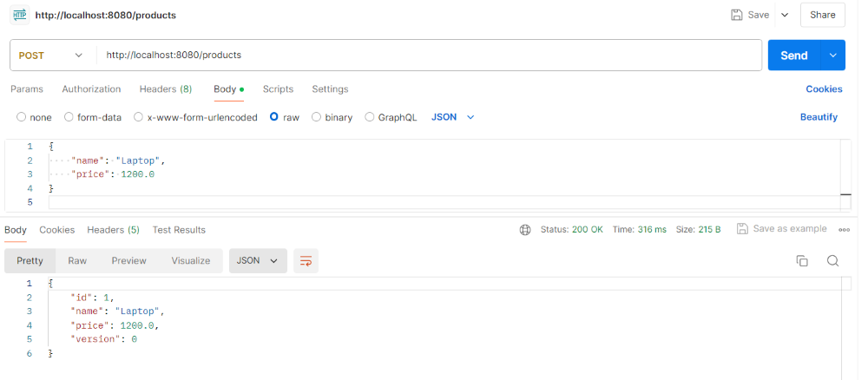Click the wrap lines icon in response
868x380 pixels.
point(305,260)
